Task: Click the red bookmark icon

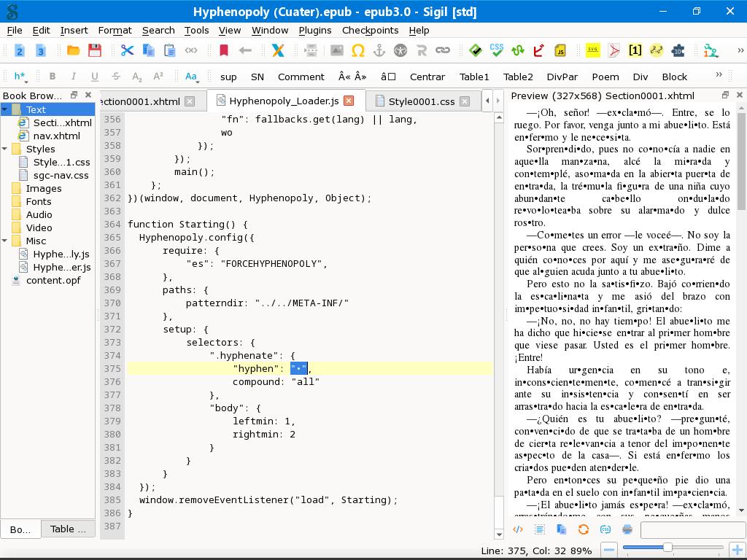Action: click(x=224, y=50)
